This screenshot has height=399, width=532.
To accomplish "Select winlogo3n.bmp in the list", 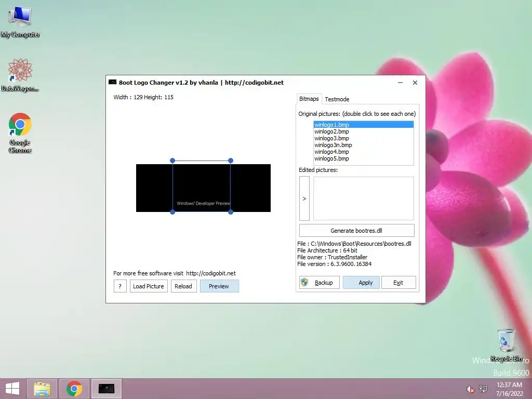I will pos(363,145).
